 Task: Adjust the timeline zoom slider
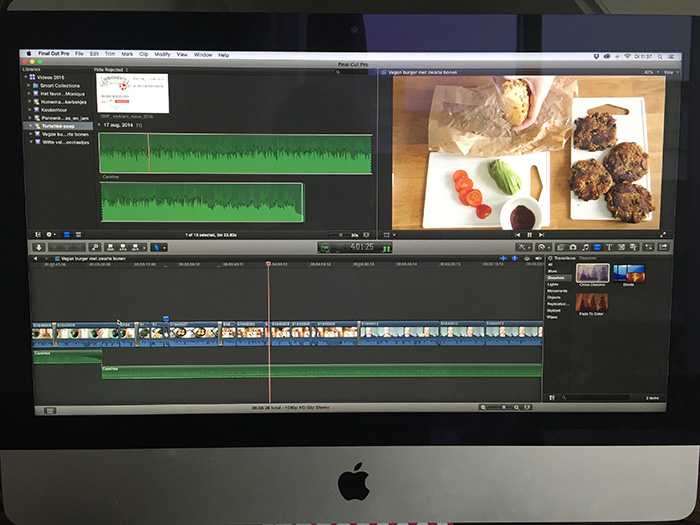pos(503,408)
